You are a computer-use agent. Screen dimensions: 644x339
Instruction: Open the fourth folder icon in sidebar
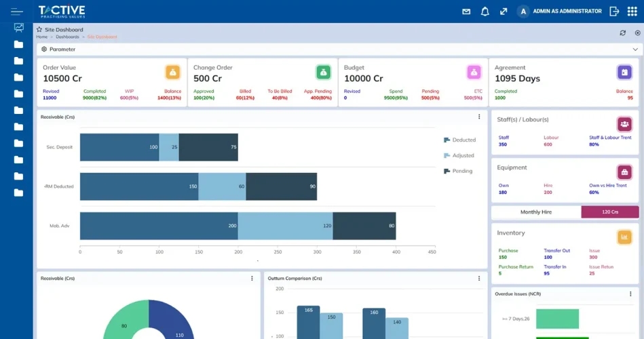18,94
